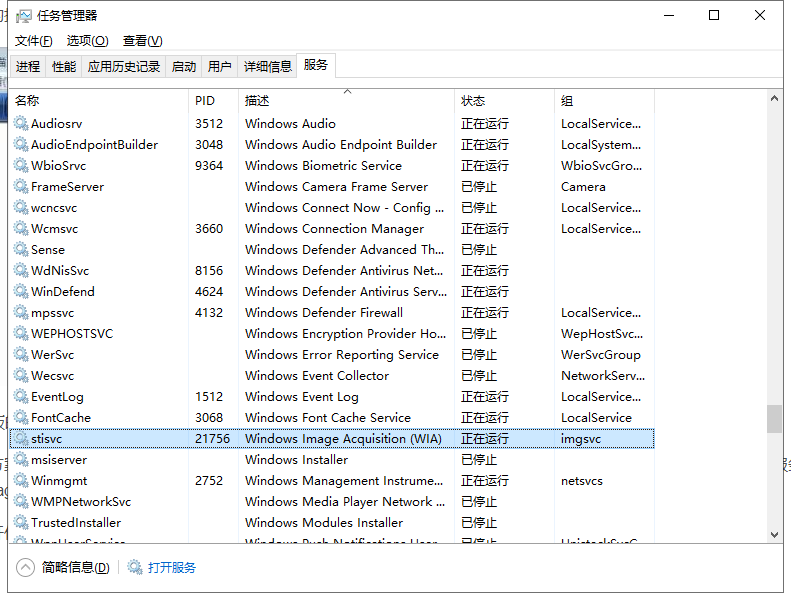The width and height of the screenshot is (791, 600).
Task: Click the Camera group cell
Action: pos(583,187)
